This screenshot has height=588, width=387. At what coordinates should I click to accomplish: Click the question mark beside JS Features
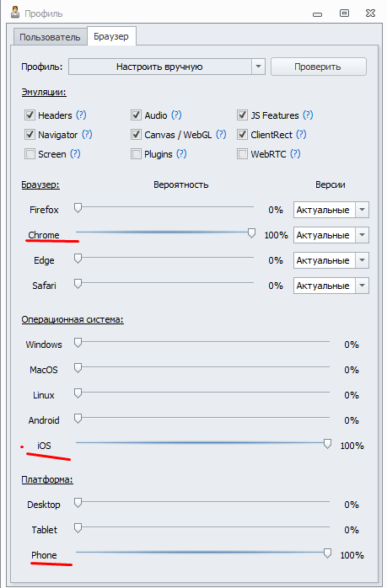pos(308,115)
